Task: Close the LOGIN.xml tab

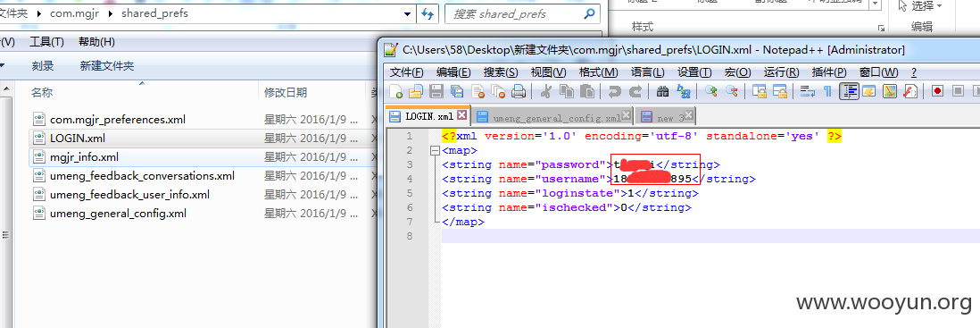Action: click(x=461, y=115)
